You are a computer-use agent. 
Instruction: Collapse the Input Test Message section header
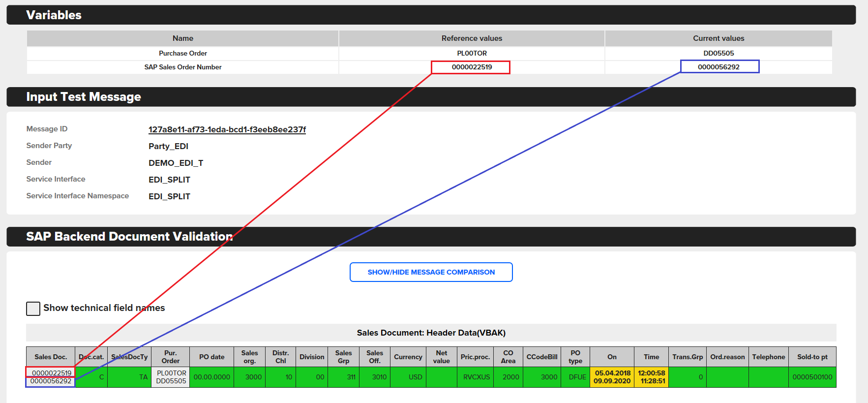(431, 97)
